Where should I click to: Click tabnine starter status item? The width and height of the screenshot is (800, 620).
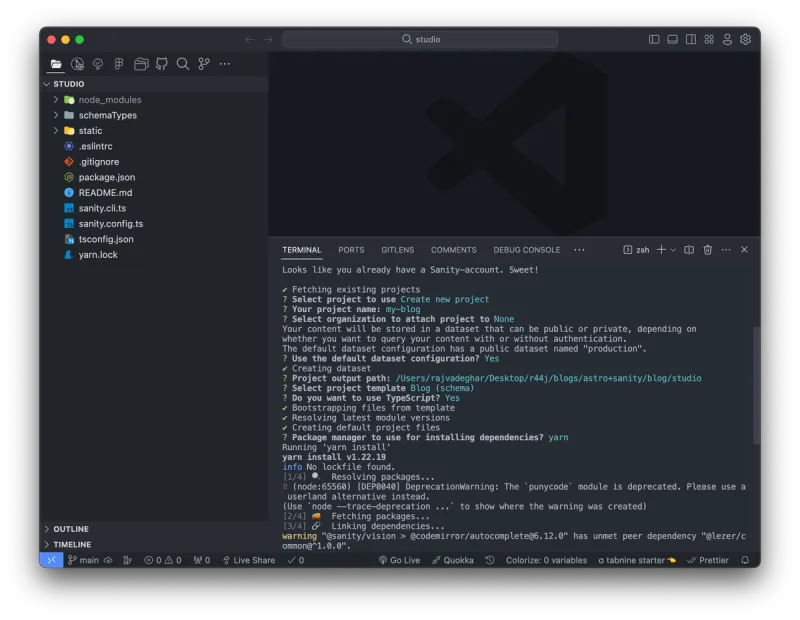[637, 560]
